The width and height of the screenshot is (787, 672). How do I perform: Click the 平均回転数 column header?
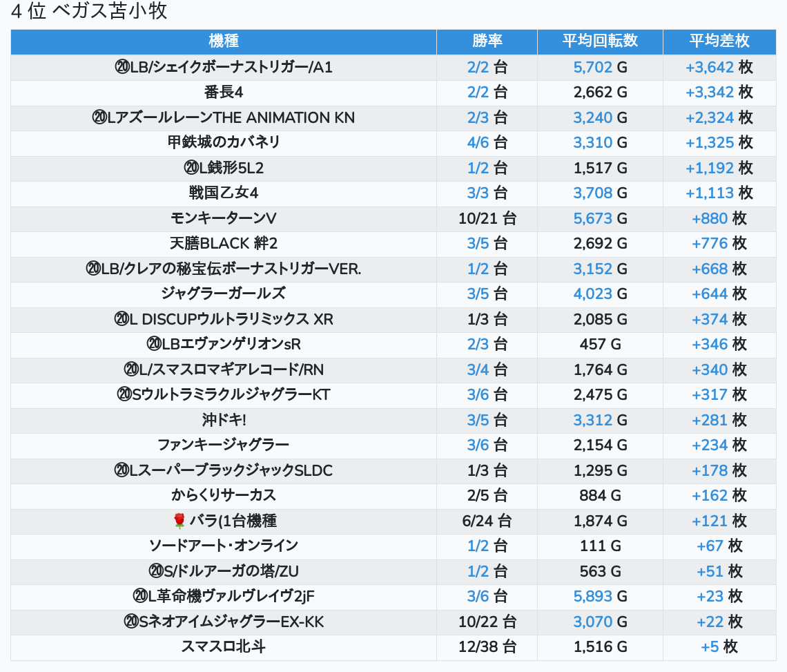tap(600, 41)
